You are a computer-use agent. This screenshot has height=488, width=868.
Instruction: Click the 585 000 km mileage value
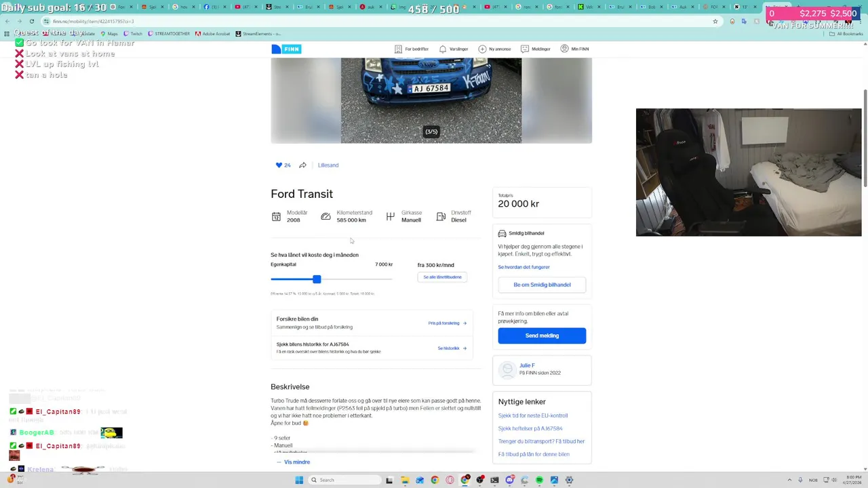pyautogui.click(x=351, y=220)
